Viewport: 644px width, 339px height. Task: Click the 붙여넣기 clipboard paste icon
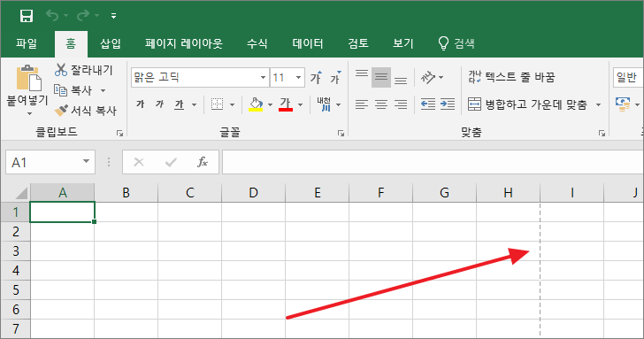[x=28, y=78]
